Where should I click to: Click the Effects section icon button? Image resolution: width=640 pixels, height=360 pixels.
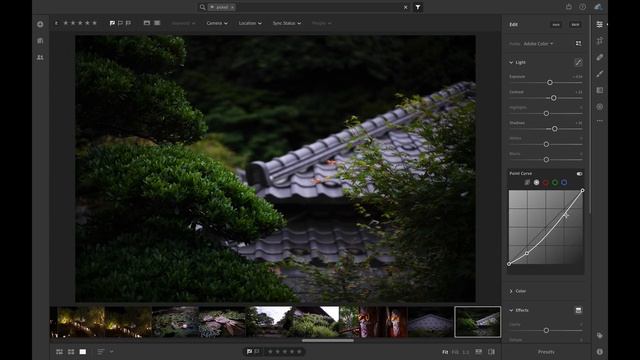point(578,310)
